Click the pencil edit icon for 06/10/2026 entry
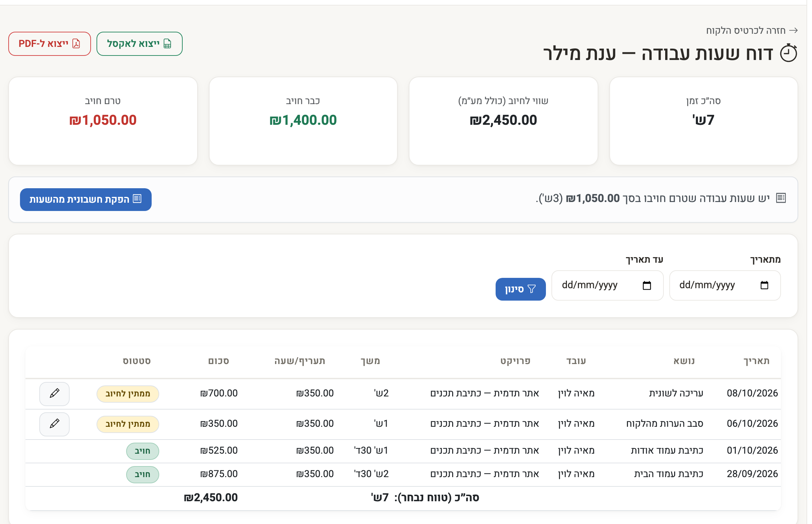This screenshot has width=812, height=524. [54, 424]
